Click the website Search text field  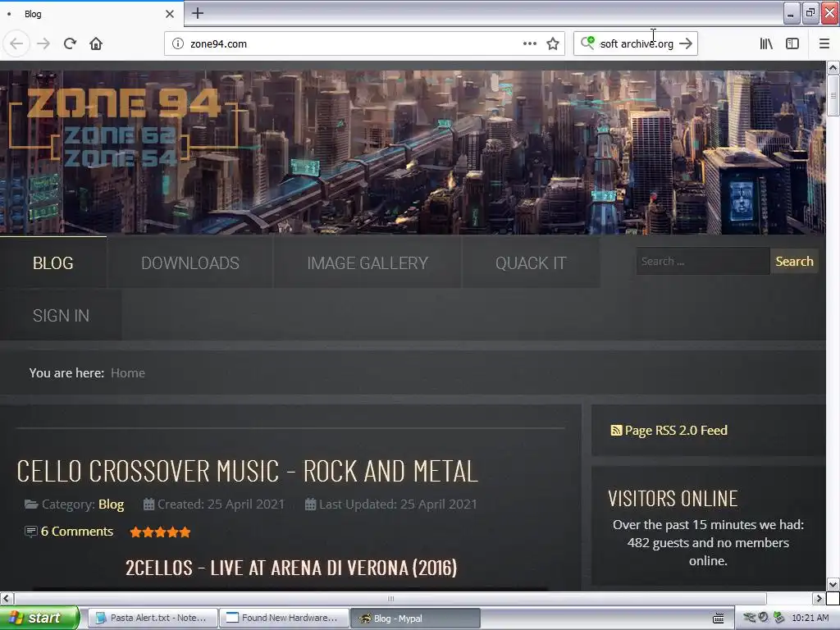pyautogui.click(x=702, y=262)
